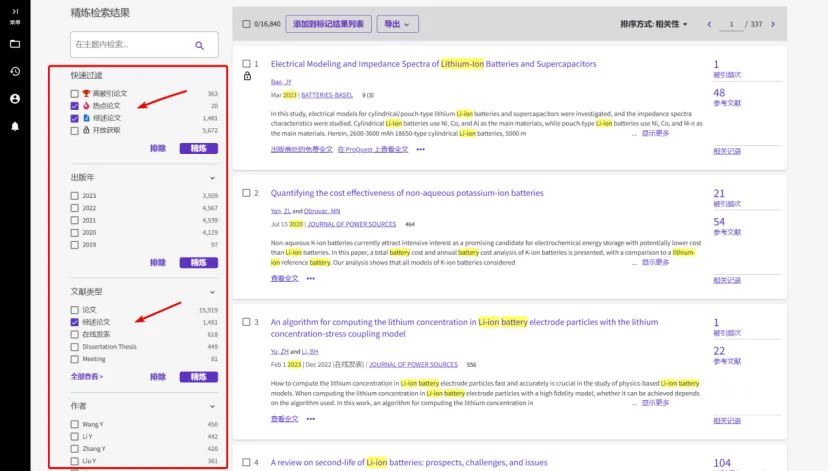This screenshot has height=471, width=829.
Task: Check the 2019 publication year checkbox
Action: pos(75,245)
